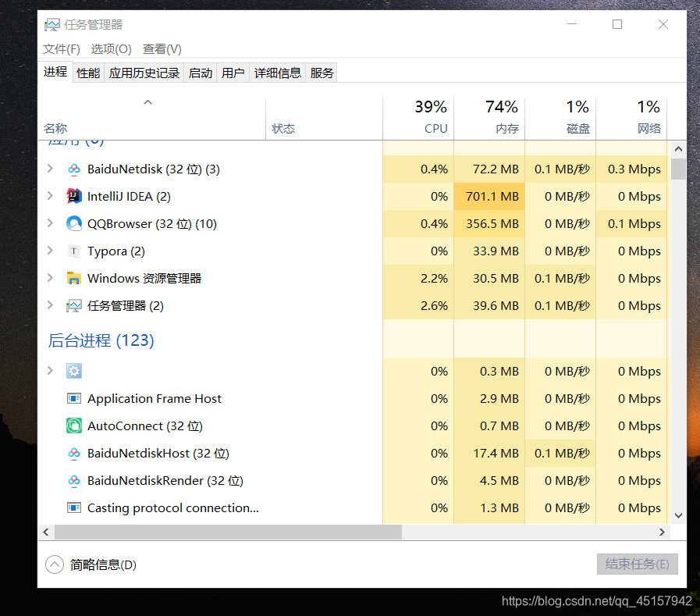The width and height of the screenshot is (700, 616).
Task: Click the BaiduNetdiskRender icon
Action: click(73, 481)
